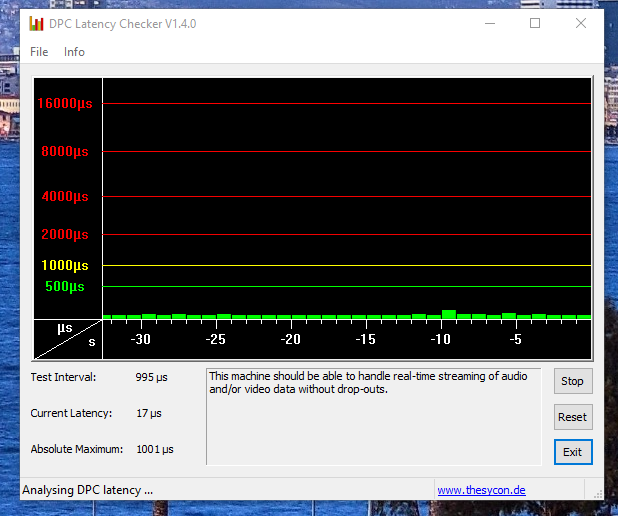Click the 1001 µs absolute maximum value
Image resolution: width=618 pixels, height=516 pixels.
click(155, 449)
